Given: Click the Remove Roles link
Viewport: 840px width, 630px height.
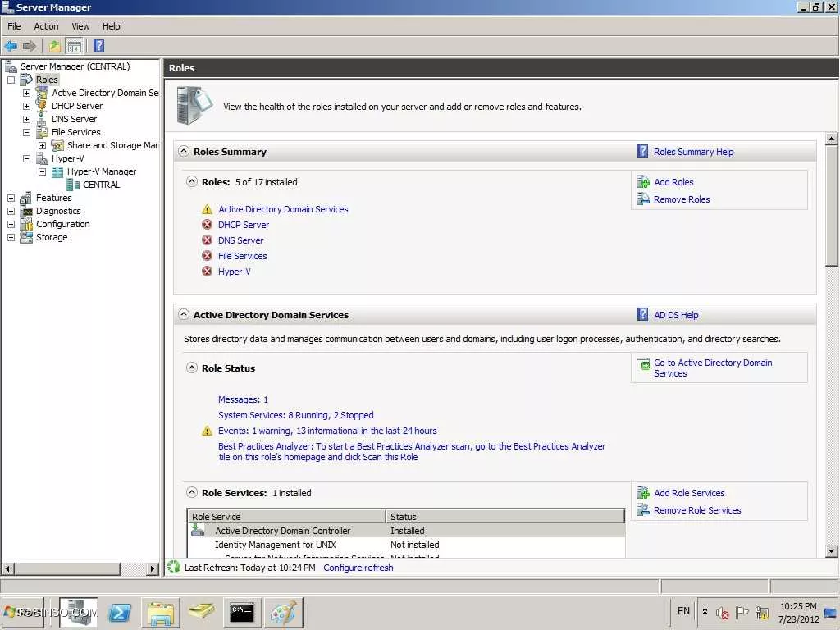Looking at the screenshot, I should pos(682,199).
